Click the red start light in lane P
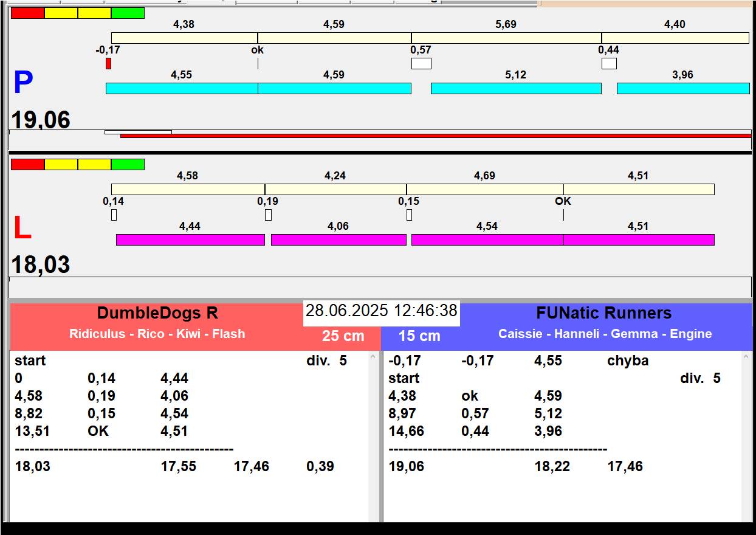The image size is (756, 535). 27,13
